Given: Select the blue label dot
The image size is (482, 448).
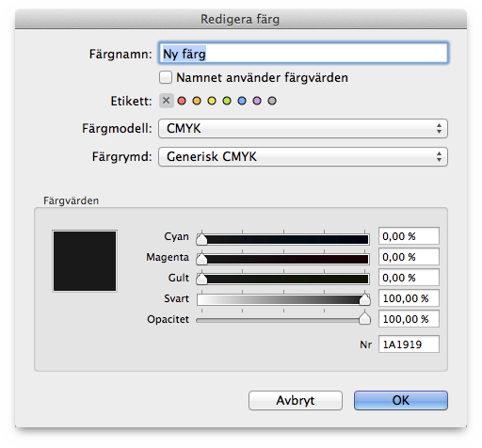Looking at the screenshot, I should (242, 101).
